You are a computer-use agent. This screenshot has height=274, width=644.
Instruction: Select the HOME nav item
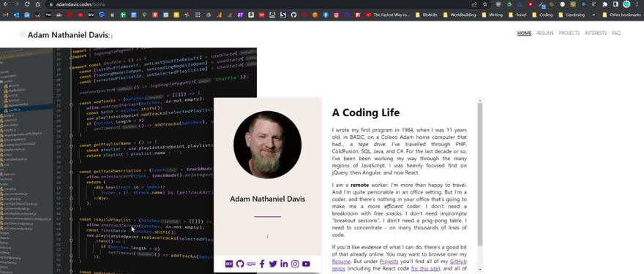pyautogui.click(x=524, y=33)
